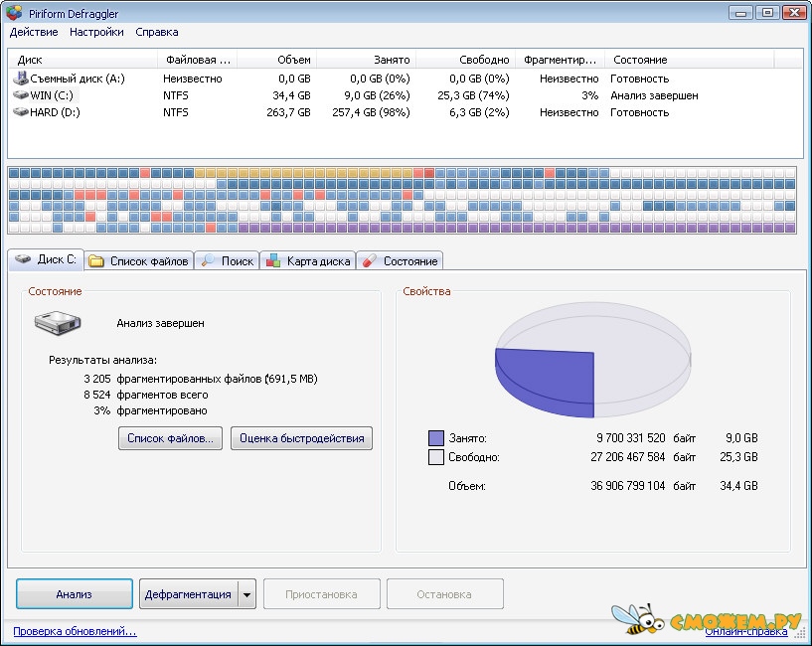Maximize the Defraggler window
The image size is (812, 646).
point(767,13)
